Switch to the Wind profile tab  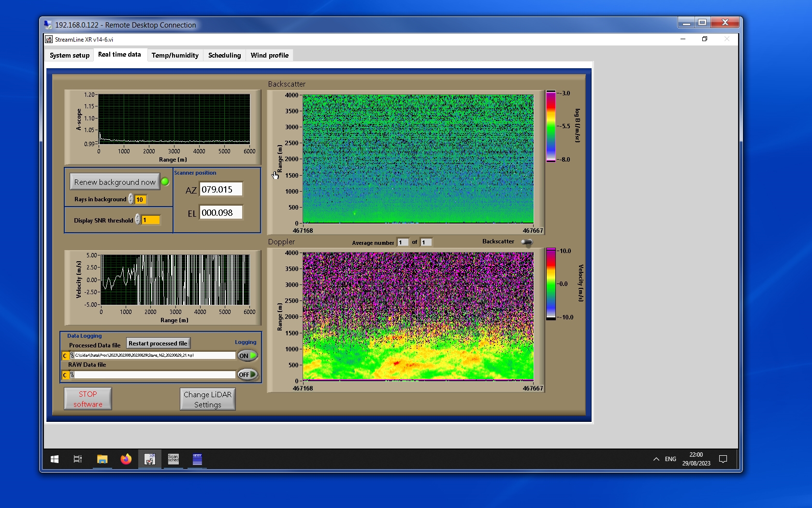[269, 55]
